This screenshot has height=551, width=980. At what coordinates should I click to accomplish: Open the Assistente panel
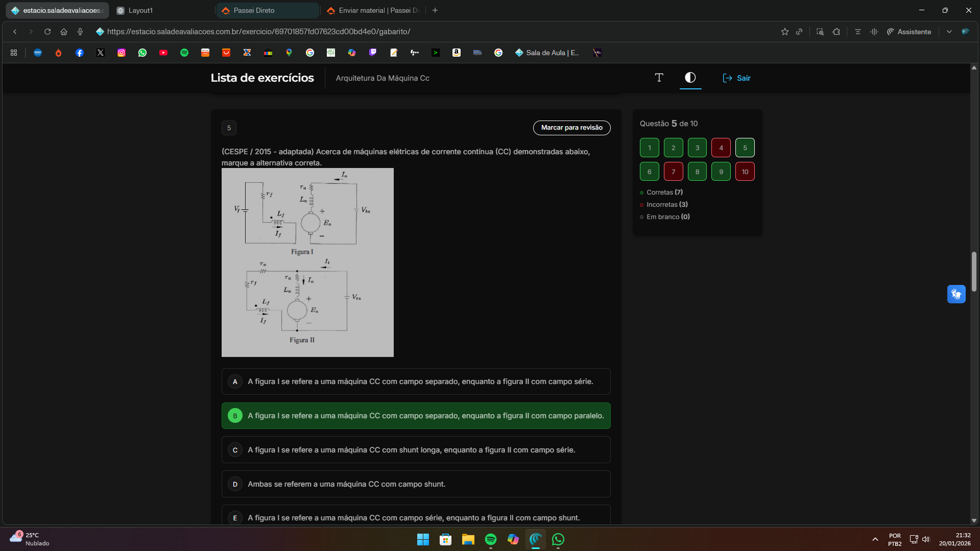pyautogui.click(x=909, y=32)
